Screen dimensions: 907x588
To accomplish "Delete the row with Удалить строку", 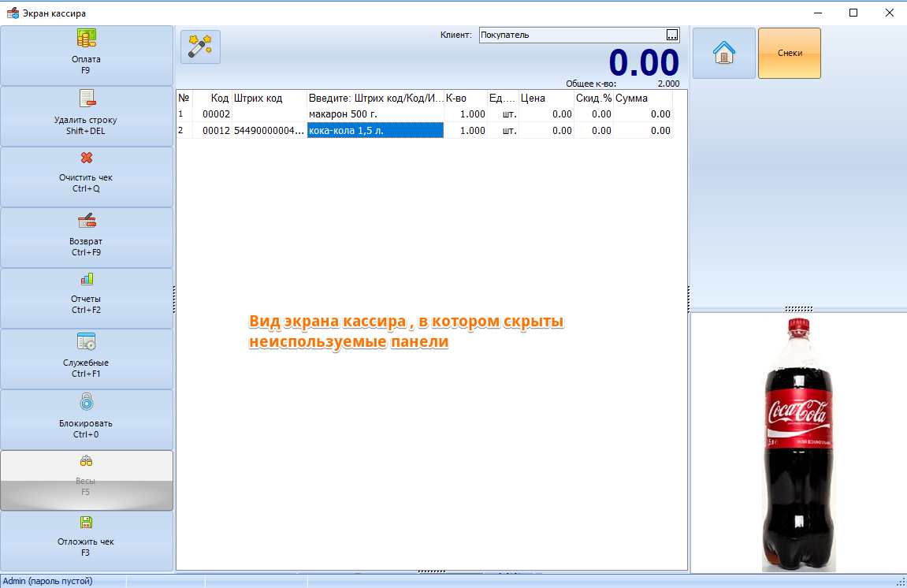I will coord(86,116).
